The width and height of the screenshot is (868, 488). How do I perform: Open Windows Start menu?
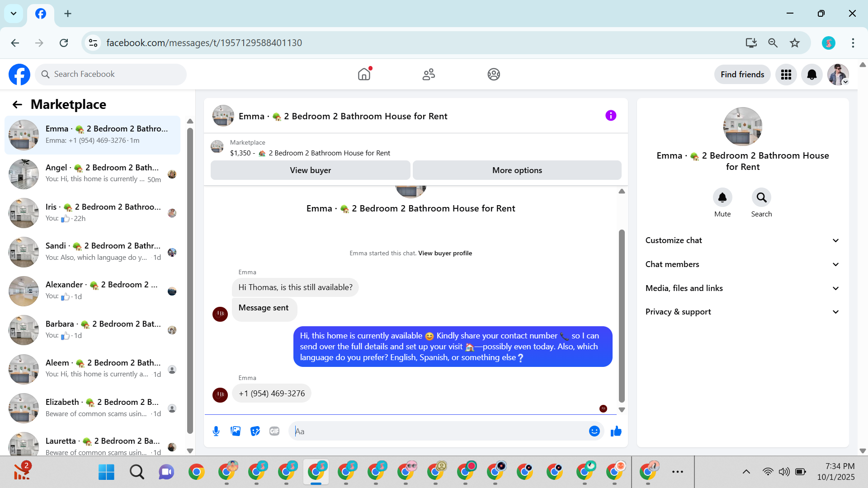pyautogui.click(x=106, y=472)
